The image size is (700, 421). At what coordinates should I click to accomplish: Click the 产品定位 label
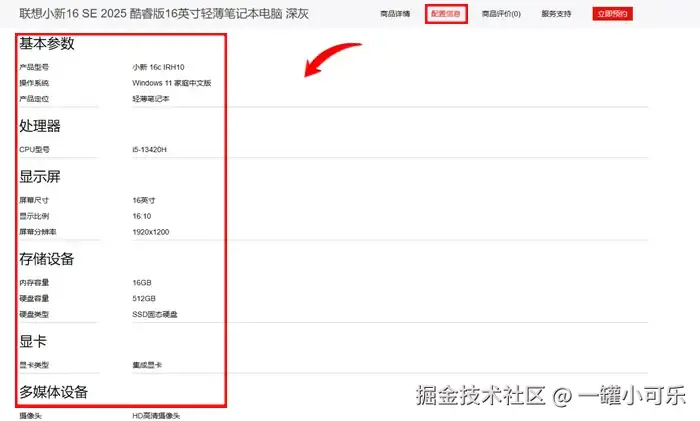[34, 99]
